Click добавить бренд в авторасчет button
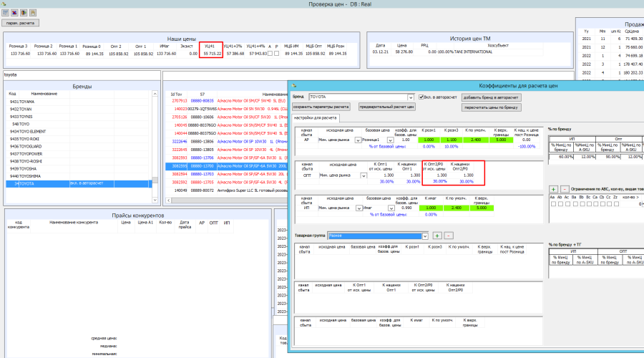644x358 pixels. [491, 97]
